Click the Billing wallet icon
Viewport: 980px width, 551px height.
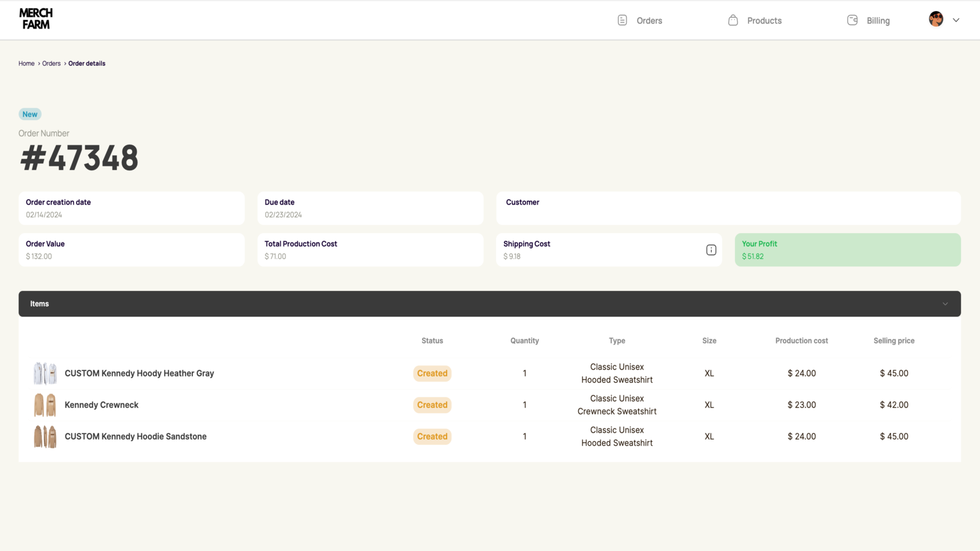(x=853, y=20)
